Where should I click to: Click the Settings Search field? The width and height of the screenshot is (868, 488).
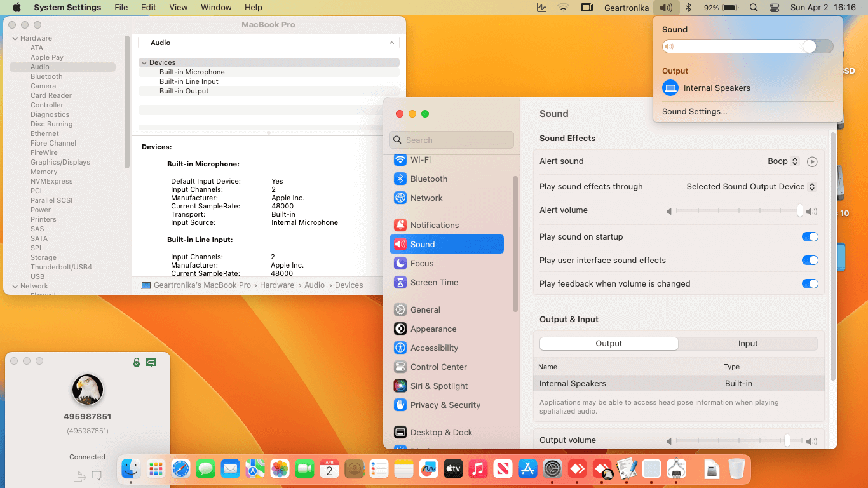(x=451, y=140)
